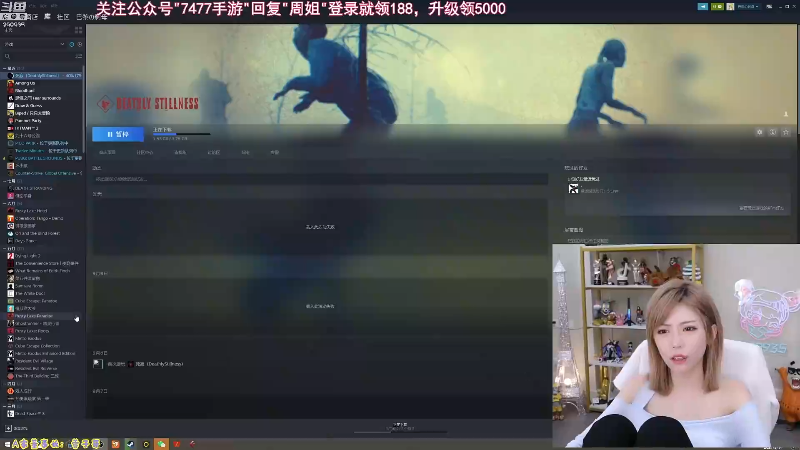Click the activity post input field
Screen dimensions: 800x450
coord(320,179)
